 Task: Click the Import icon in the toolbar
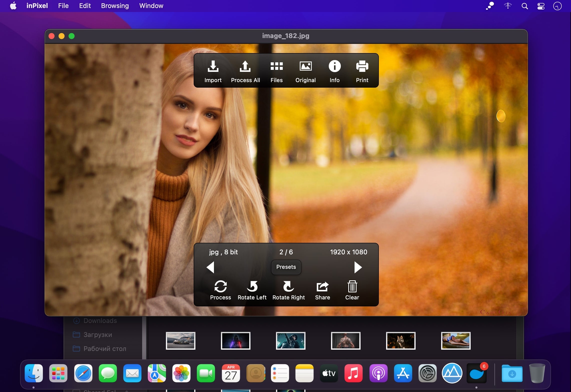click(213, 71)
